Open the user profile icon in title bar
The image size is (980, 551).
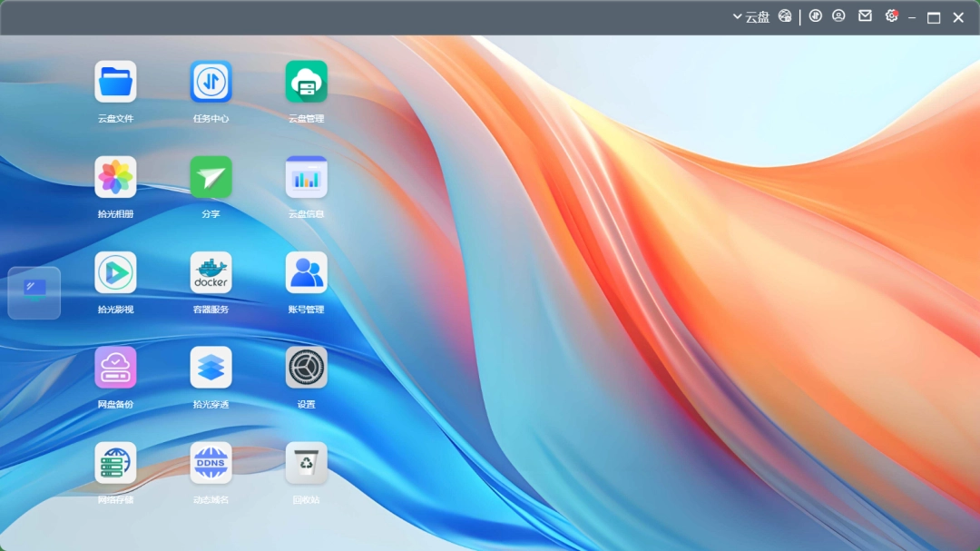coord(839,16)
